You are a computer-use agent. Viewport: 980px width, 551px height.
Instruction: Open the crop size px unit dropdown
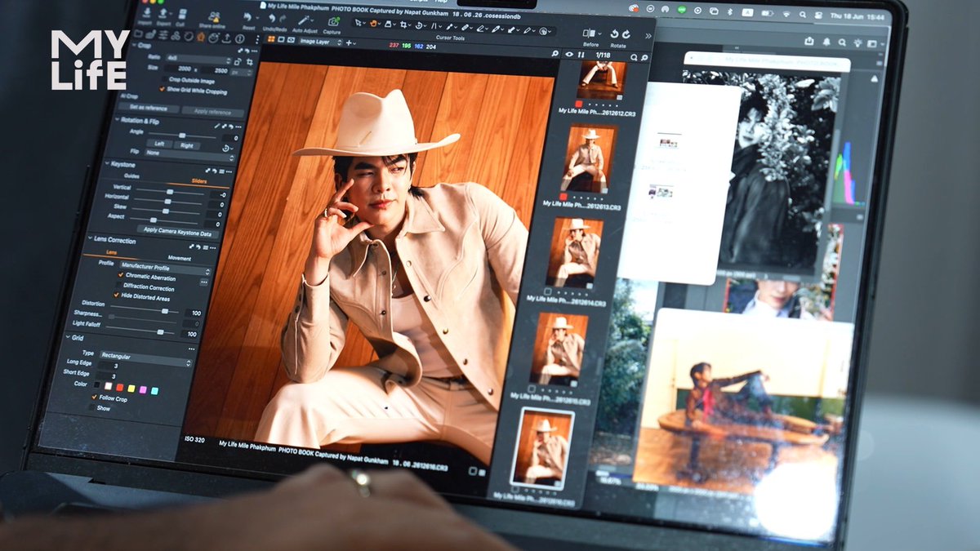(x=241, y=72)
